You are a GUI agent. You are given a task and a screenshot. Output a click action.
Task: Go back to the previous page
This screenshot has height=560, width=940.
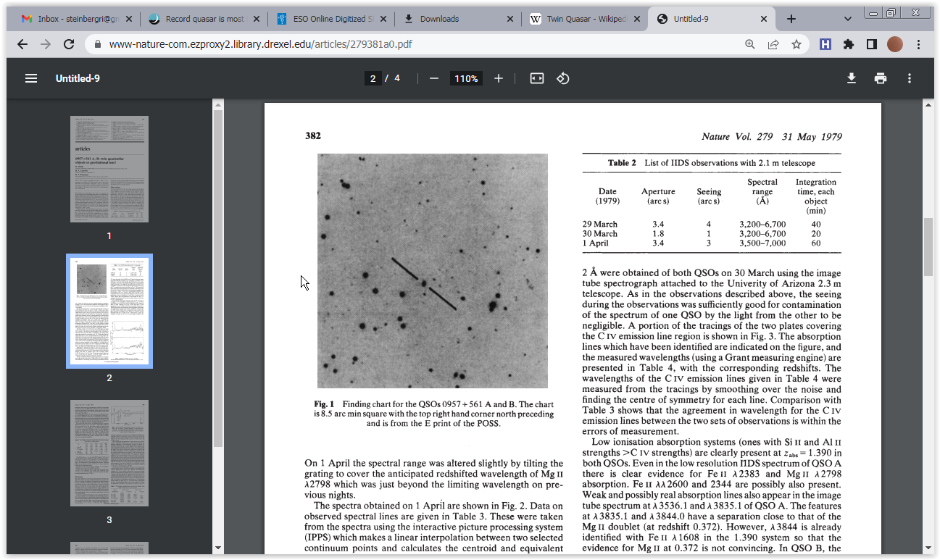[x=22, y=44]
